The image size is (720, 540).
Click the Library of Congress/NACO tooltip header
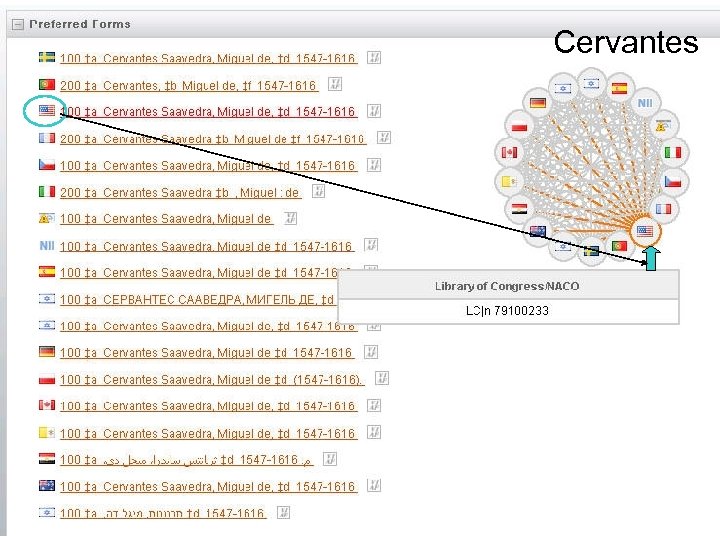click(508, 286)
